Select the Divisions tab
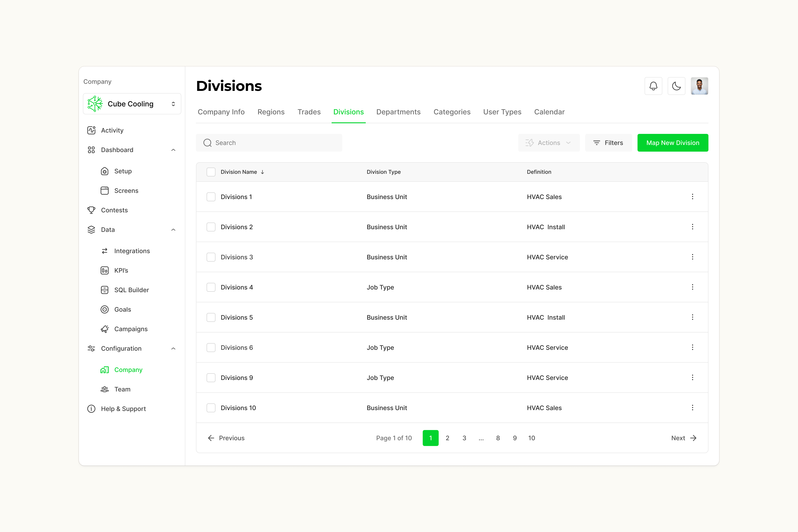The image size is (798, 532). click(348, 112)
